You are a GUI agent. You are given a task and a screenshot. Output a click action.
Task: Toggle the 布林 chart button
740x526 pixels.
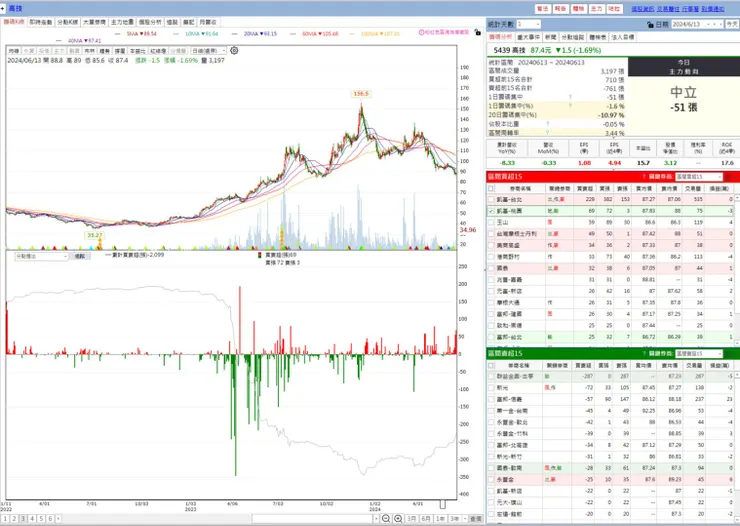pos(89,50)
